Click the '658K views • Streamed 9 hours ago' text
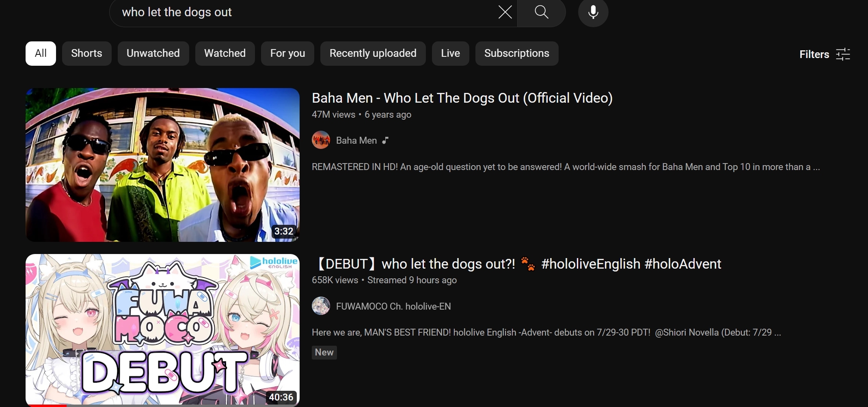Screen dimensions: 868x407 [x=384, y=280]
